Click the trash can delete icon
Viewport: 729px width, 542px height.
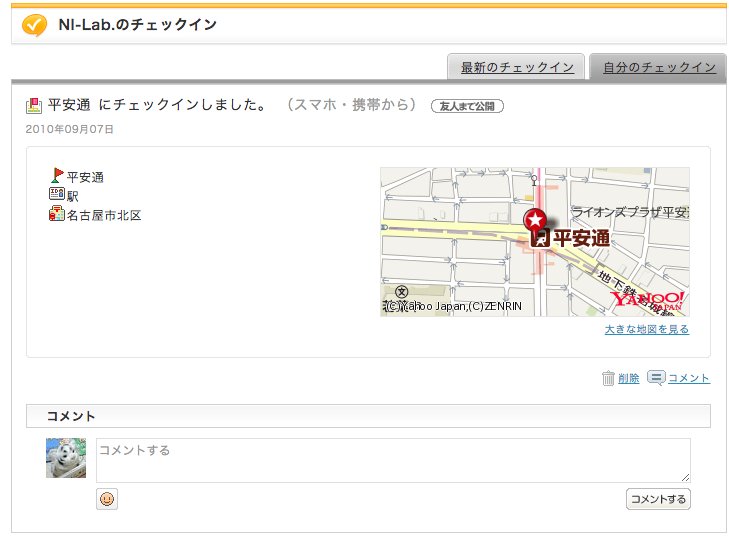[608, 378]
